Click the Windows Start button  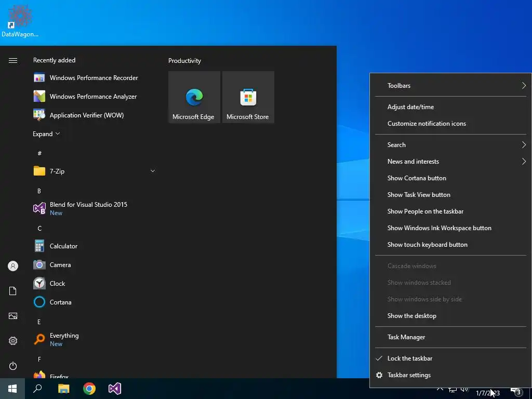12,389
